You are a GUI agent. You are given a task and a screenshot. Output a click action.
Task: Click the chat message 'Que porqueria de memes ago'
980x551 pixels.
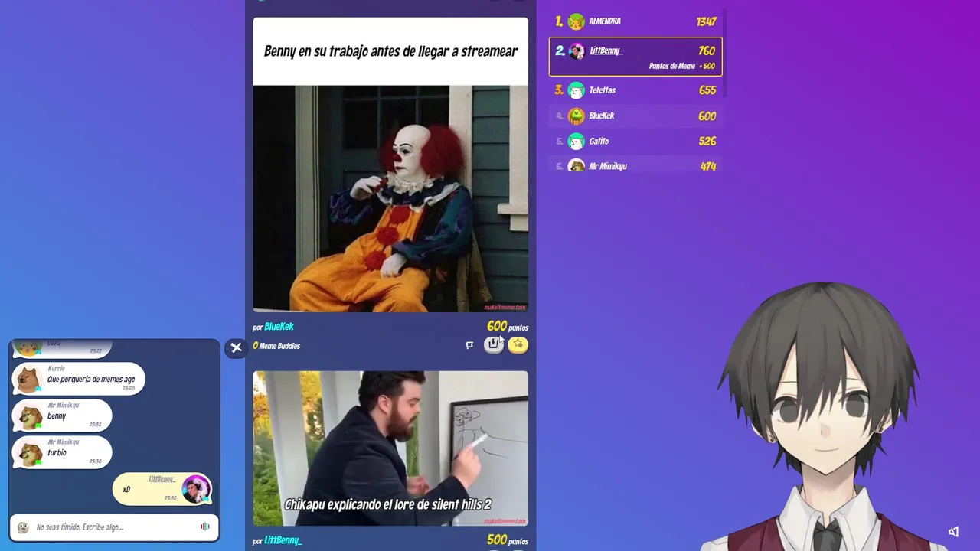(x=91, y=380)
